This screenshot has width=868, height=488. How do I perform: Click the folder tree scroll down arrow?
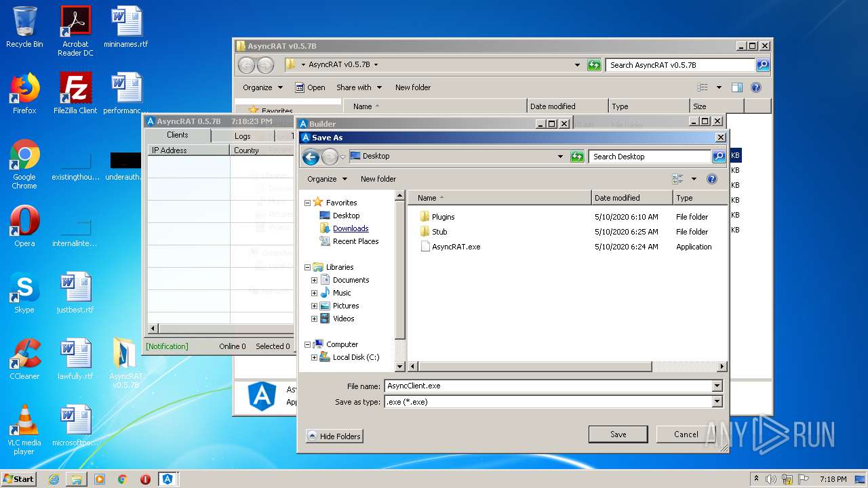pyautogui.click(x=400, y=367)
